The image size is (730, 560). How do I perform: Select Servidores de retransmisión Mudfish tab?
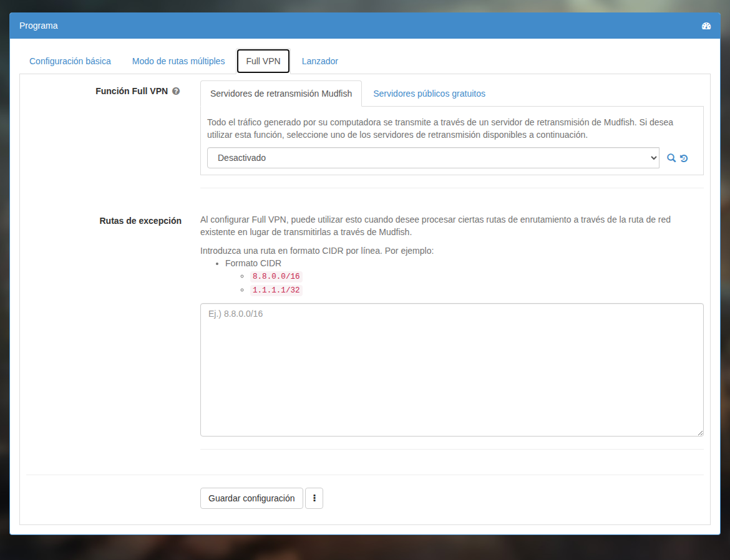pos(281,94)
